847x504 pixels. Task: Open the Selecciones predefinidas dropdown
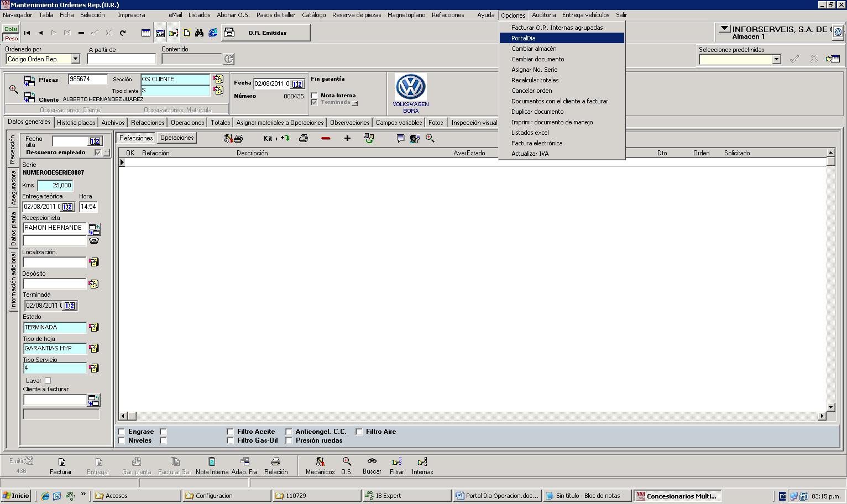[x=776, y=59]
